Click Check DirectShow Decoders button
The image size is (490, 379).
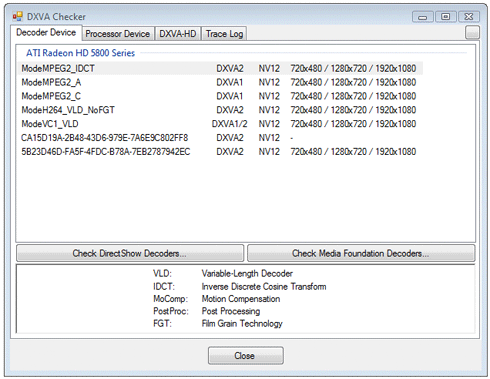[130, 253]
